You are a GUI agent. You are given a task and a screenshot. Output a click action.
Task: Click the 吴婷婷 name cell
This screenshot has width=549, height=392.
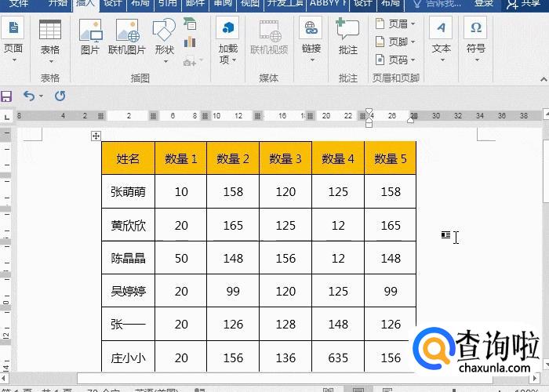coord(128,291)
